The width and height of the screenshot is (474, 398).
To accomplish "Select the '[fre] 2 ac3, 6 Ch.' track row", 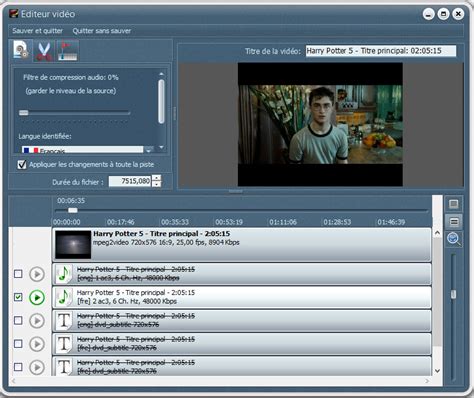I will 242,297.
